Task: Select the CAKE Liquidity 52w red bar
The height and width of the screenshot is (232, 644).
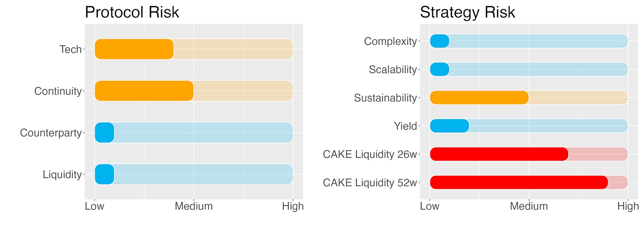Action: [519, 182]
